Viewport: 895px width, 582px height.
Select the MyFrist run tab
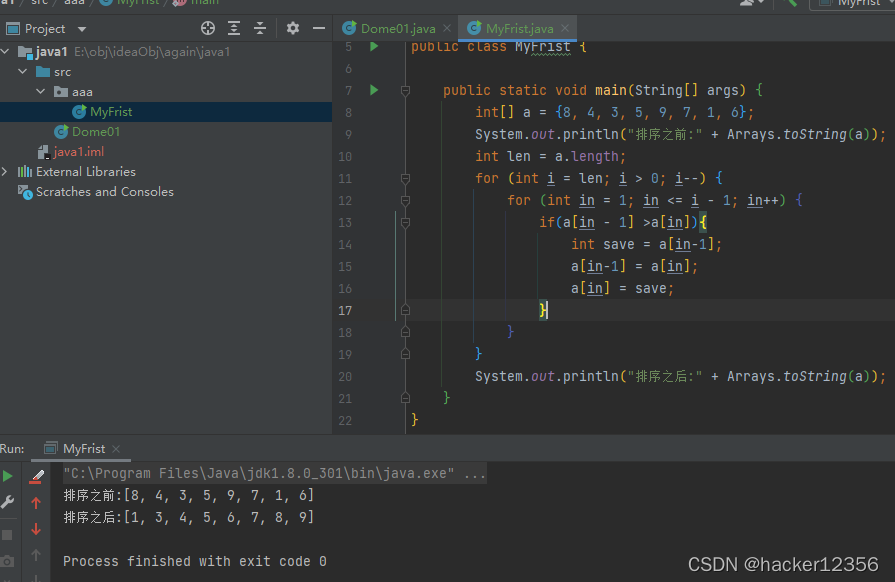point(83,449)
